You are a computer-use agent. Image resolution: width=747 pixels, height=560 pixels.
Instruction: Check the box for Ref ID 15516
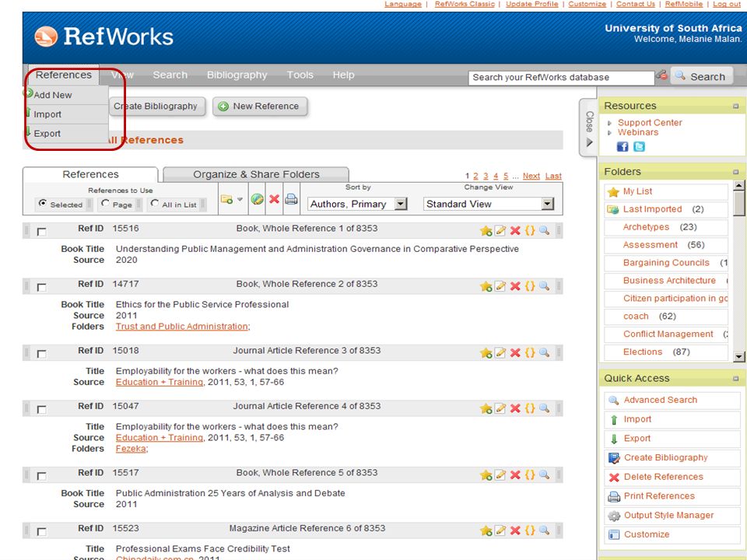41,232
